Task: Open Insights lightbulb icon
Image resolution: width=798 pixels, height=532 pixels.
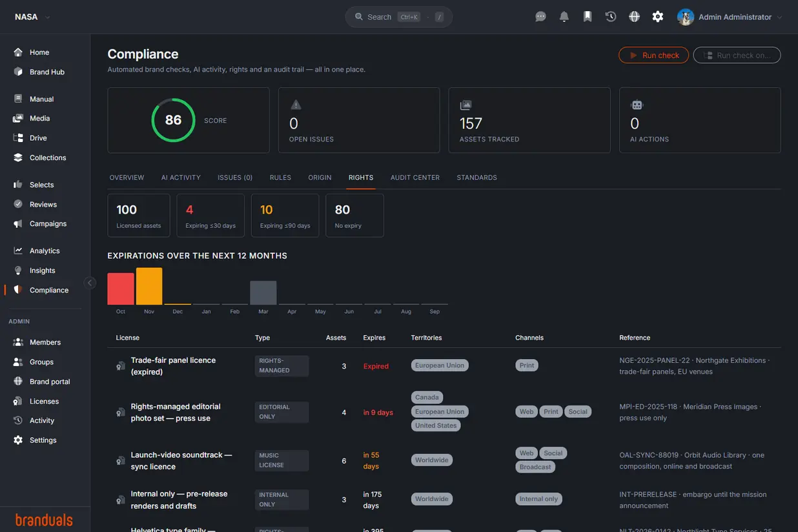Action: 18,271
